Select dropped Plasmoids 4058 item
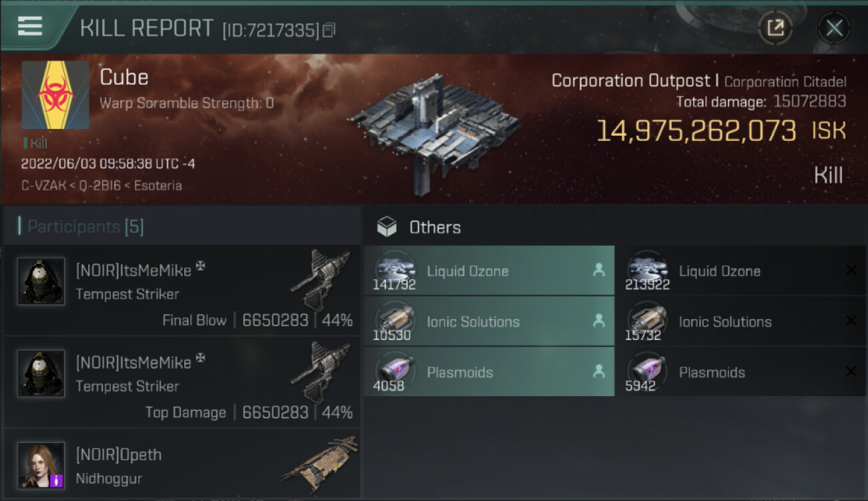This screenshot has height=501, width=868. click(489, 372)
